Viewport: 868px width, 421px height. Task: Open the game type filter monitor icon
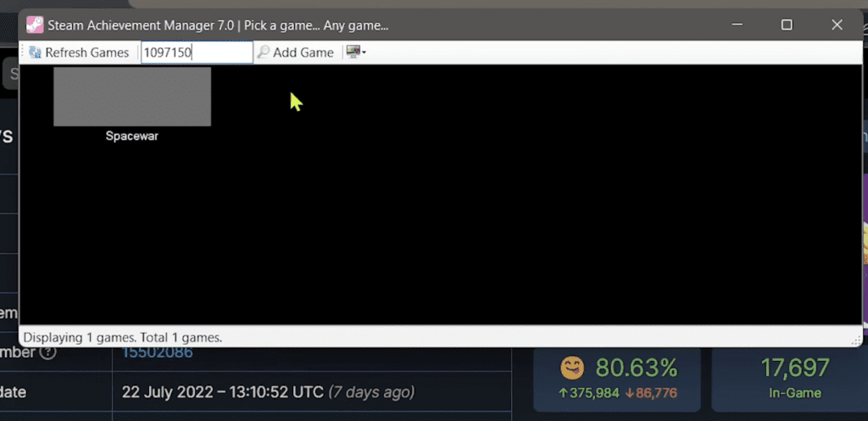pos(353,52)
